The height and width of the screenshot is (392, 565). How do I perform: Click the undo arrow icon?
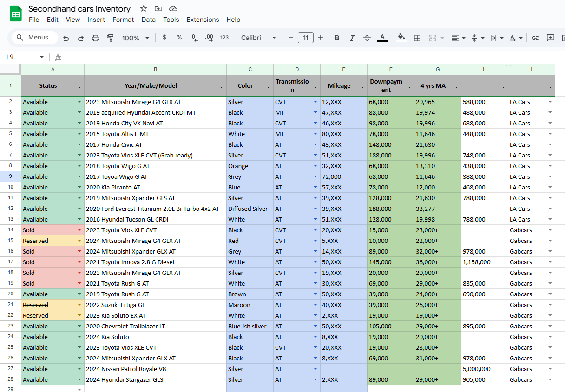coord(66,38)
